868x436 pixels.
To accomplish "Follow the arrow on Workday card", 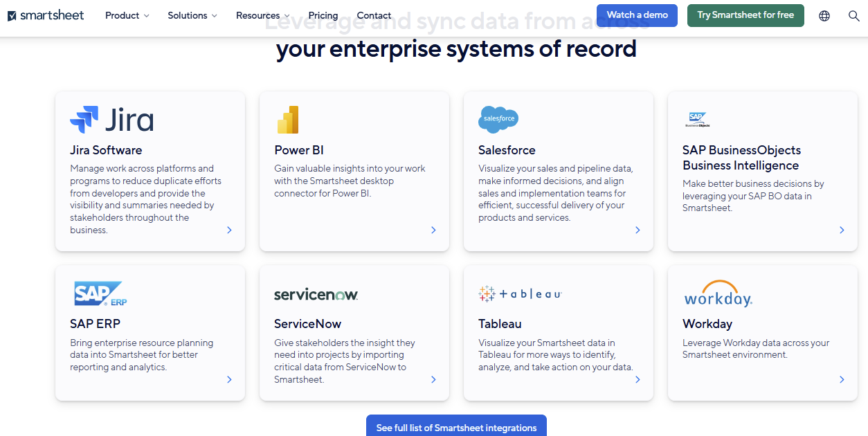I will (842, 379).
